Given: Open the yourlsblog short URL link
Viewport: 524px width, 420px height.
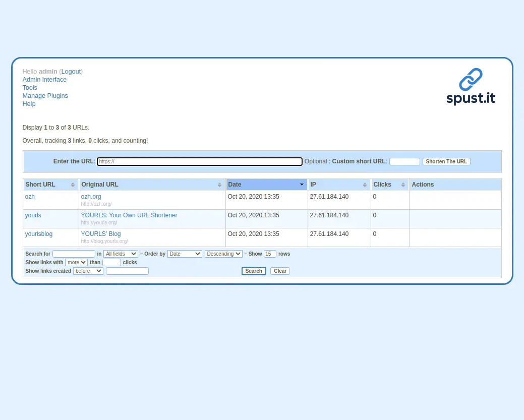Looking at the screenshot, I should click(38, 234).
